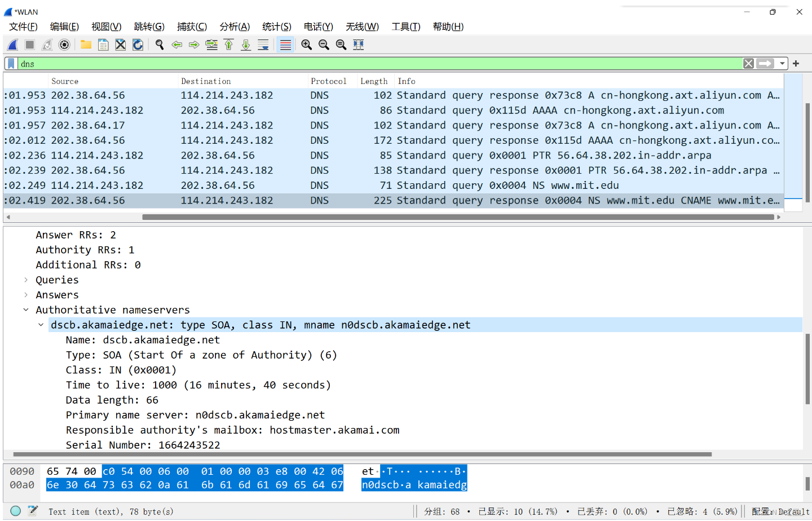Toggle packet list colorization

285,45
